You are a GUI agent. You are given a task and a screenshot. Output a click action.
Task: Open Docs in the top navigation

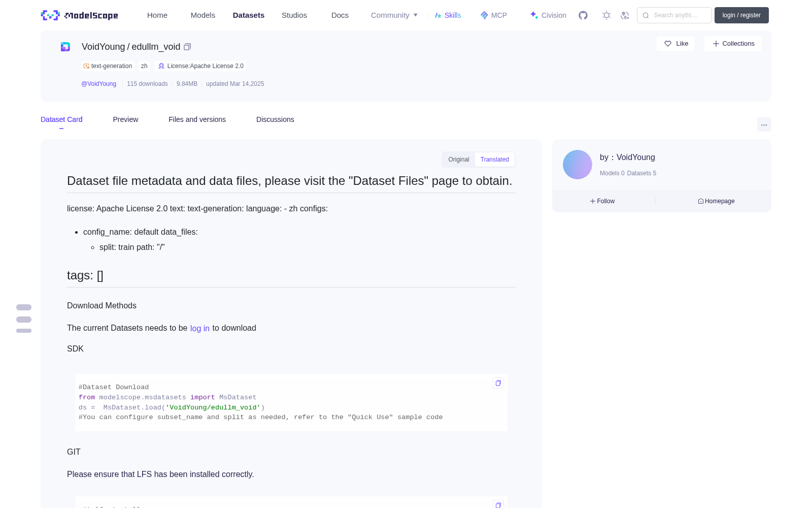340,15
